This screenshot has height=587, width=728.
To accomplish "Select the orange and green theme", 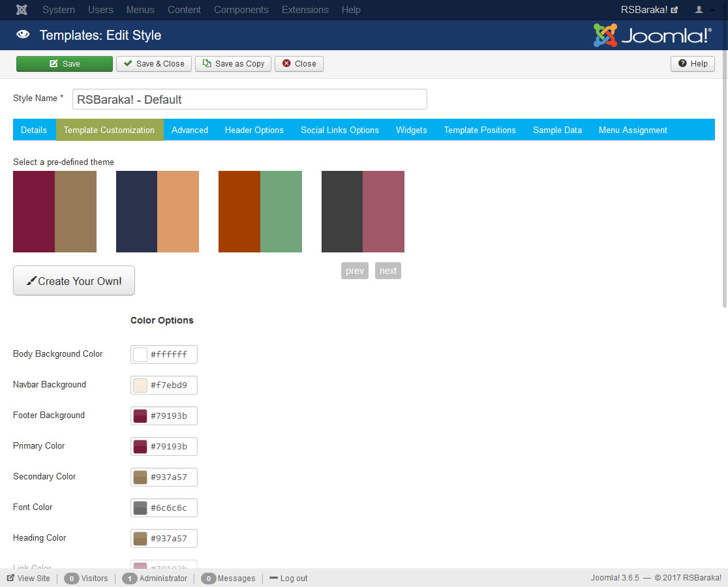I will tap(260, 211).
